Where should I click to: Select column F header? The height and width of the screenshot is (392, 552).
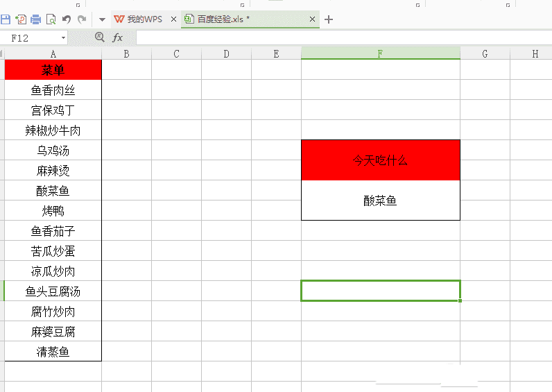[x=381, y=53]
